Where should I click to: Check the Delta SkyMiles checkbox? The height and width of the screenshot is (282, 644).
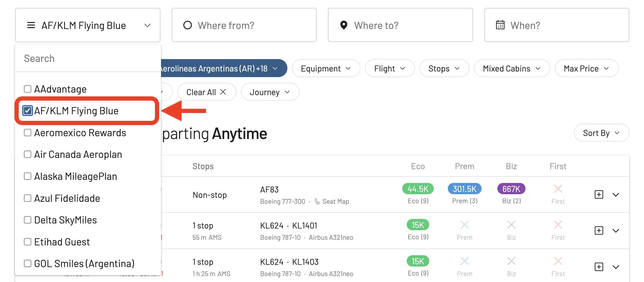28,220
